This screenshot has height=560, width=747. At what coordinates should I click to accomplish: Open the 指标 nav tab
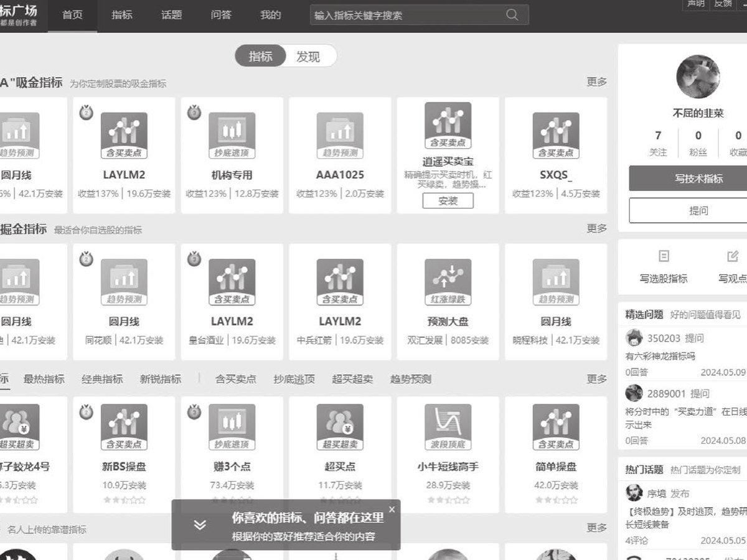122,15
